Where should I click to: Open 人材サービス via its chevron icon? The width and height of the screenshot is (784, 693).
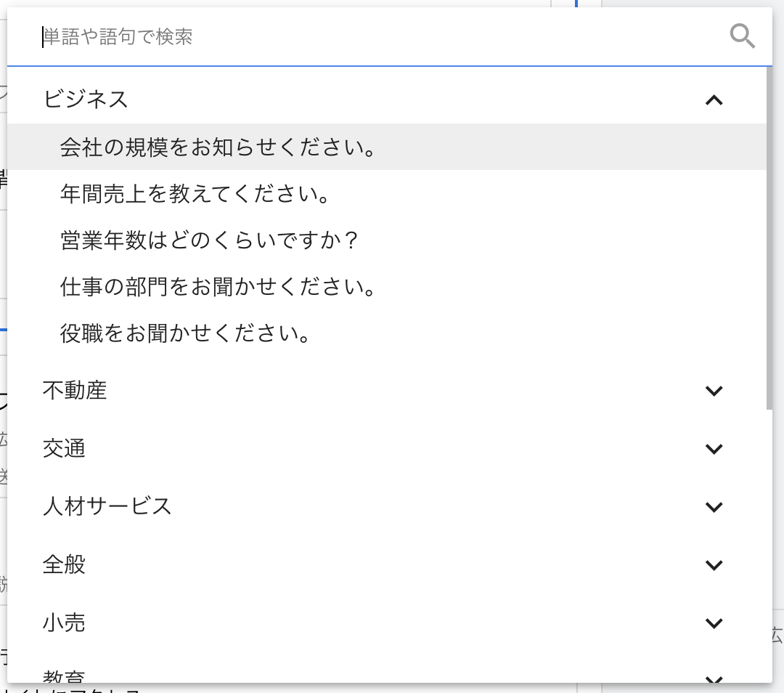(x=714, y=507)
